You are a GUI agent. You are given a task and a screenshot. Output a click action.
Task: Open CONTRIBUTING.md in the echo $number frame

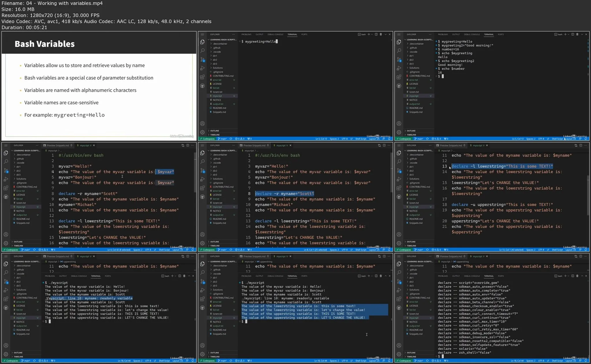click(419, 76)
